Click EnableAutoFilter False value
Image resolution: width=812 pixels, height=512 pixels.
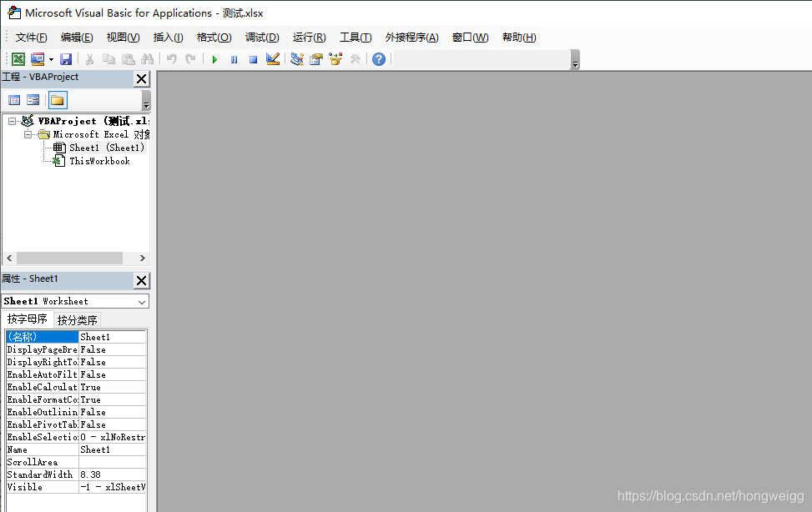coord(112,374)
